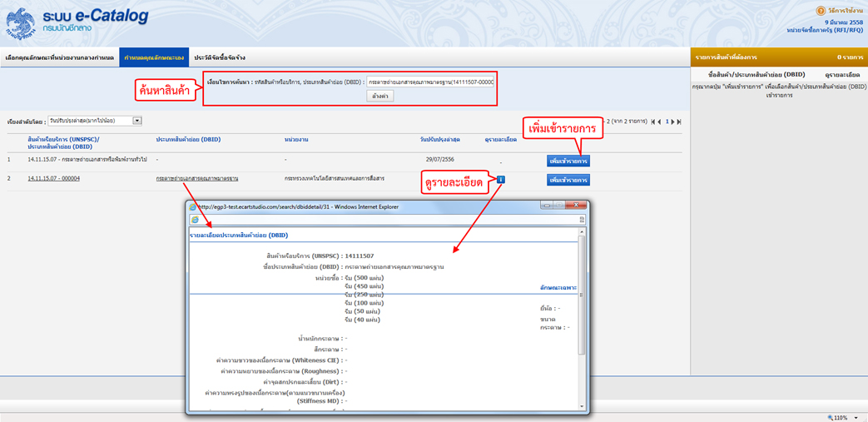This screenshot has height=422, width=868.
Task: Go to first page of results
Action: coord(652,122)
